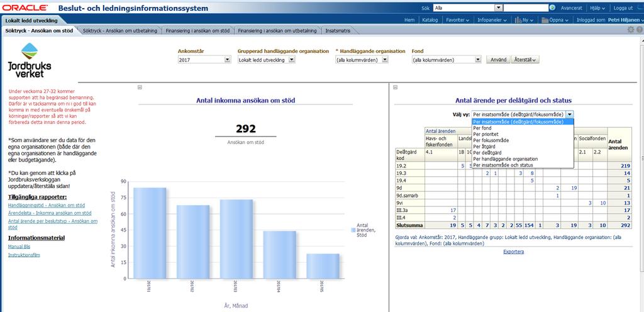Click the Jordbruksverket logo
644x312 pixels.
pos(29,60)
